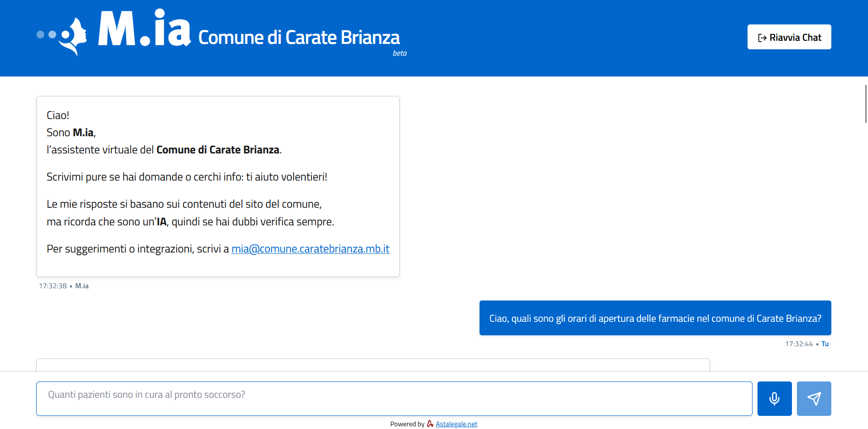The height and width of the screenshot is (429, 868).
Task: Open the Astalegale.net footer link
Action: (456, 424)
